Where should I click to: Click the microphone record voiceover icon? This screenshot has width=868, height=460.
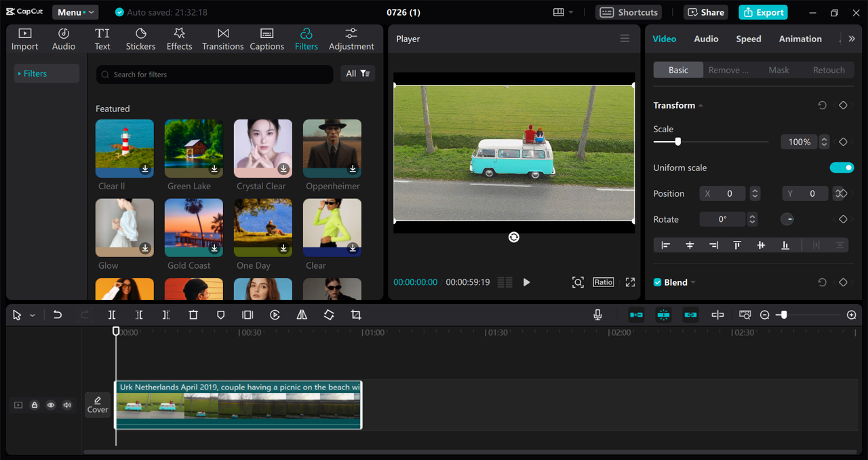(x=597, y=315)
